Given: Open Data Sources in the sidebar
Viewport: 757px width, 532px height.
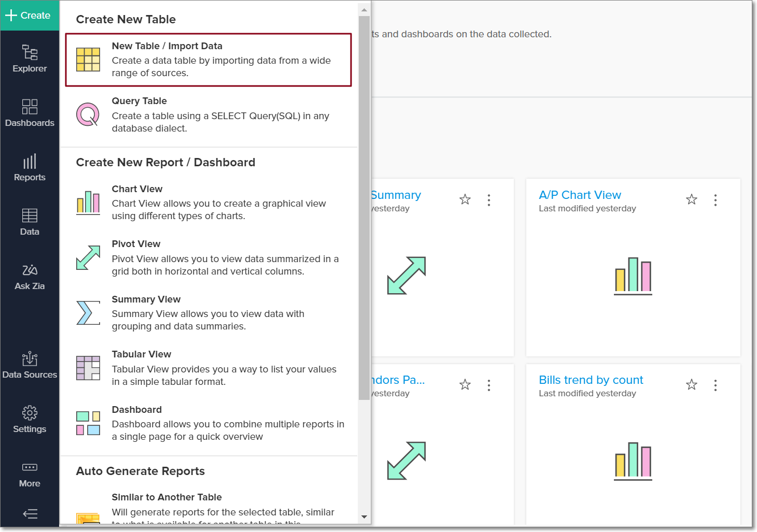Looking at the screenshot, I should 30,365.
